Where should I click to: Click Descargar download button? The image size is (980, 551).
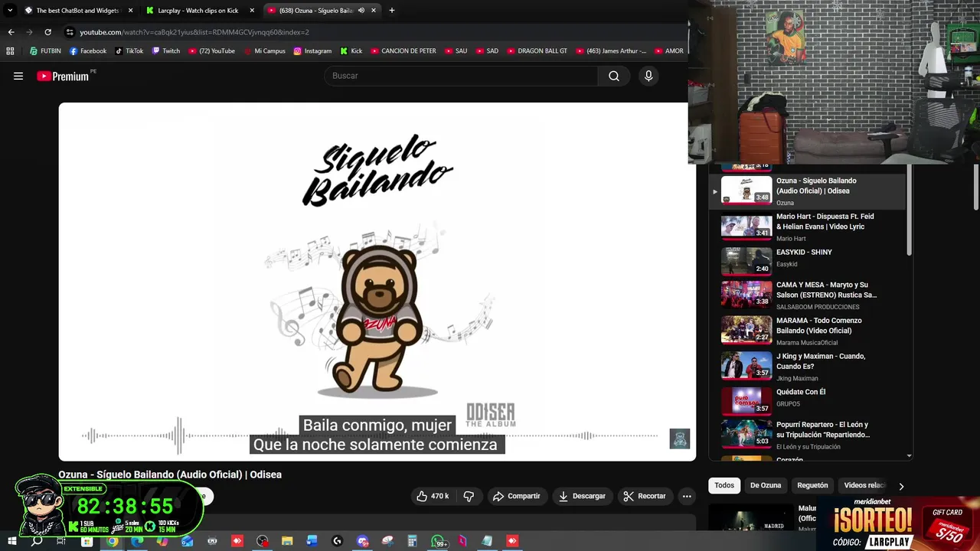click(x=582, y=496)
